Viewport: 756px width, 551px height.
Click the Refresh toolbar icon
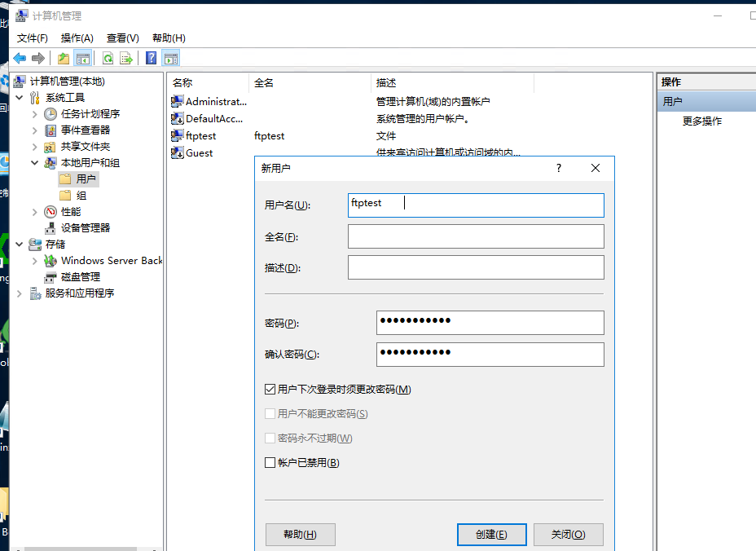tap(108, 59)
